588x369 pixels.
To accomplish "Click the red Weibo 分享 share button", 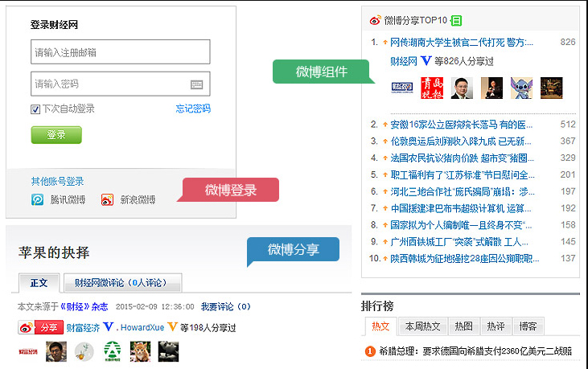I will click(x=39, y=327).
